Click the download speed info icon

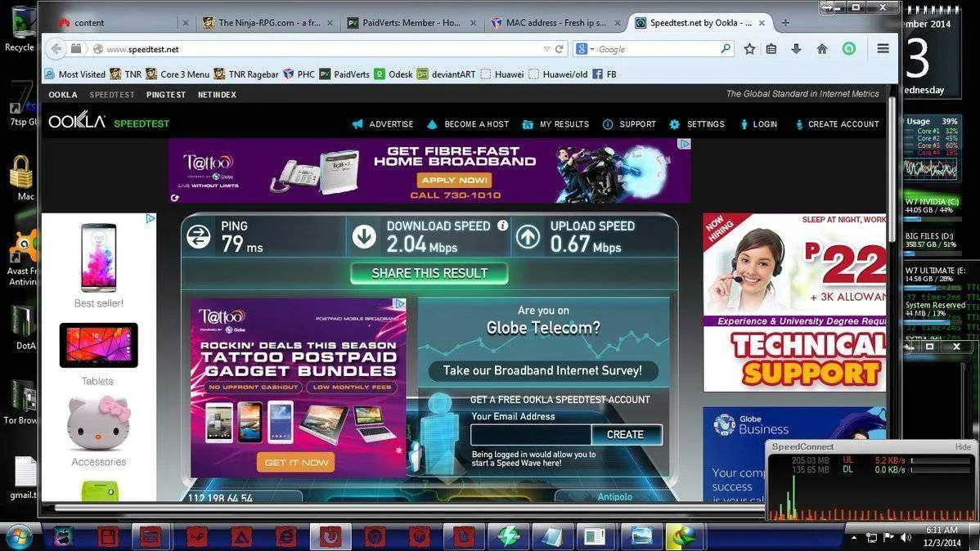[502, 226]
